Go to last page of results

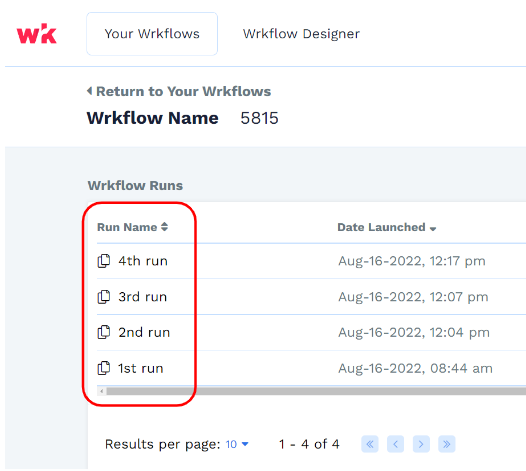point(447,444)
